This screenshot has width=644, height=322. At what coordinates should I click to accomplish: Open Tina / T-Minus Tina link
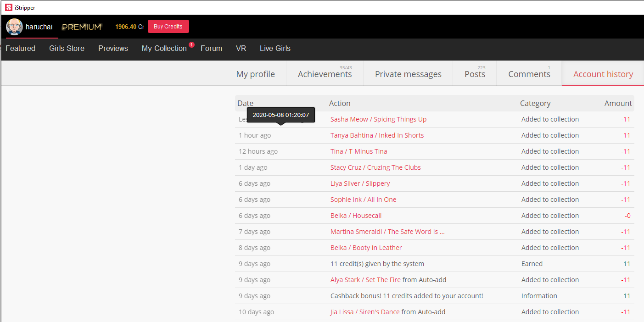point(358,151)
